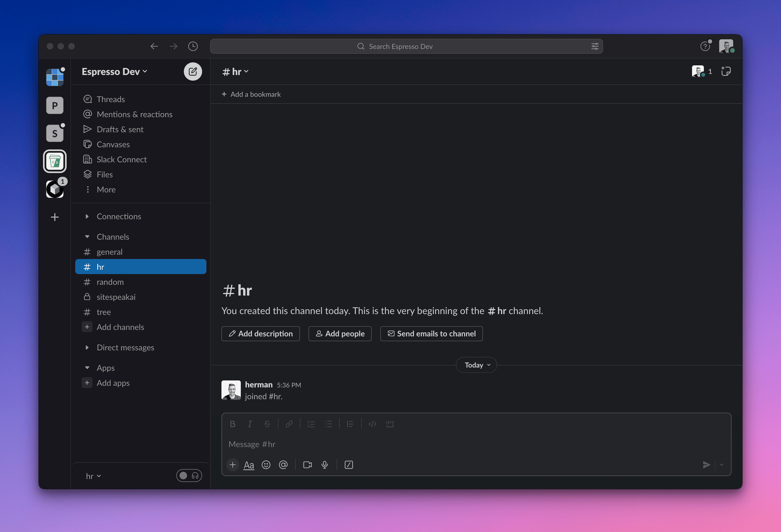The height and width of the screenshot is (532, 781).
Task: Mention someone with the @ icon
Action: [283, 465]
